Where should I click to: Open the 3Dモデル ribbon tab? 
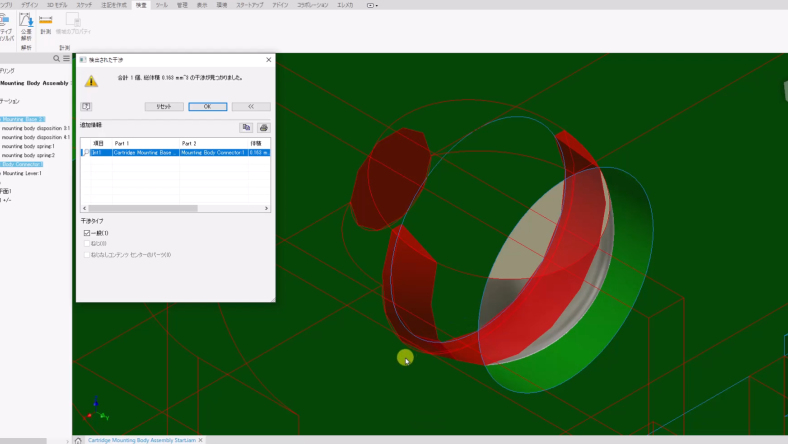click(59, 5)
